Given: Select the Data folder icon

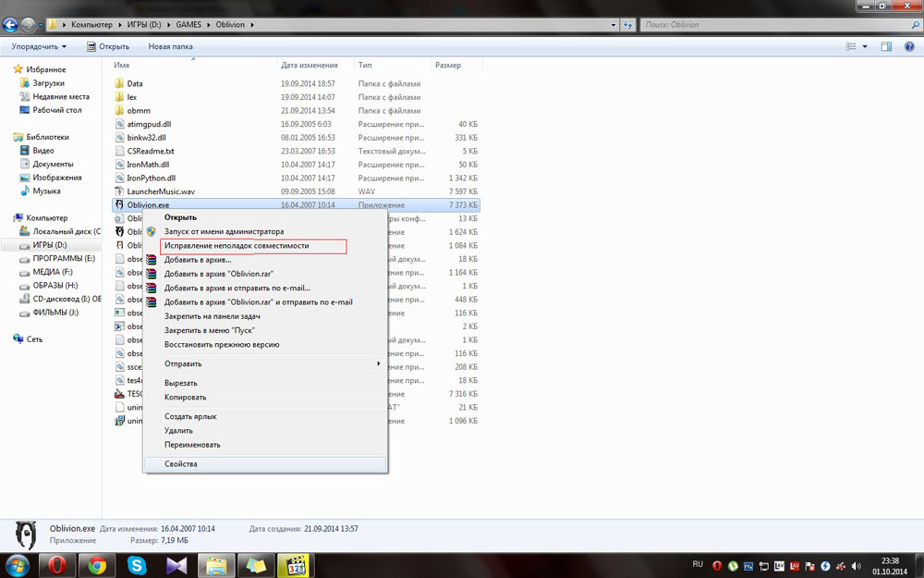Looking at the screenshot, I should (119, 83).
